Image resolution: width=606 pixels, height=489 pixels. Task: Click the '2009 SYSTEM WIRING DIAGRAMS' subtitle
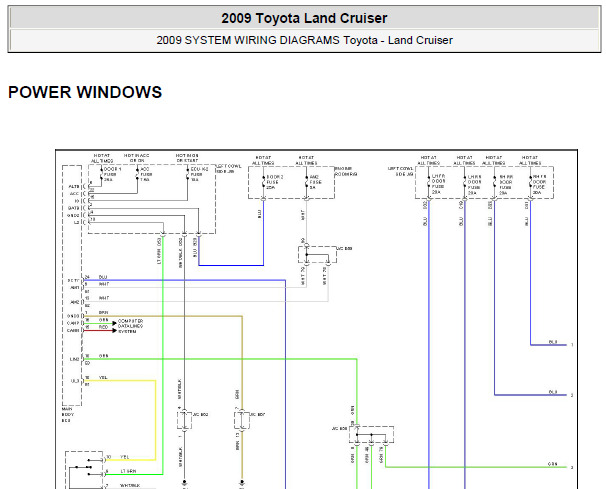[x=248, y=40]
